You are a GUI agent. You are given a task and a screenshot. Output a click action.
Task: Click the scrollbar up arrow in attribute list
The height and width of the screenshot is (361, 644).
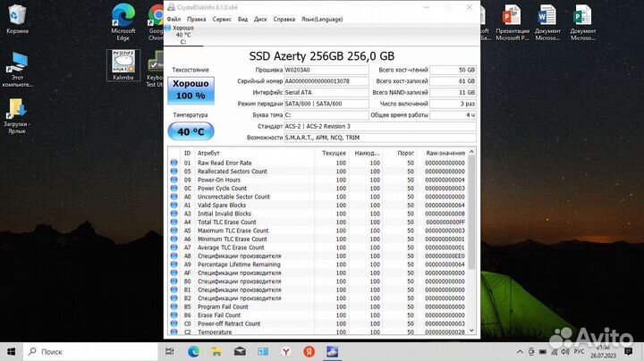(x=471, y=152)
